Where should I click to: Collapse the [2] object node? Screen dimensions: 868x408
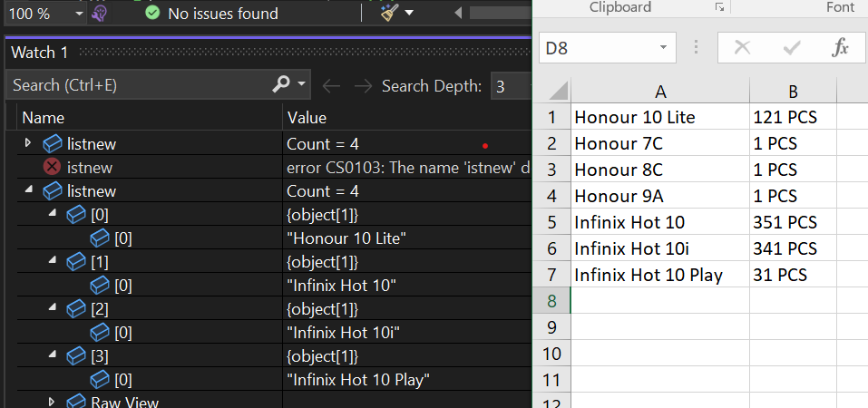pyautogui.click(x=53, y=307)
